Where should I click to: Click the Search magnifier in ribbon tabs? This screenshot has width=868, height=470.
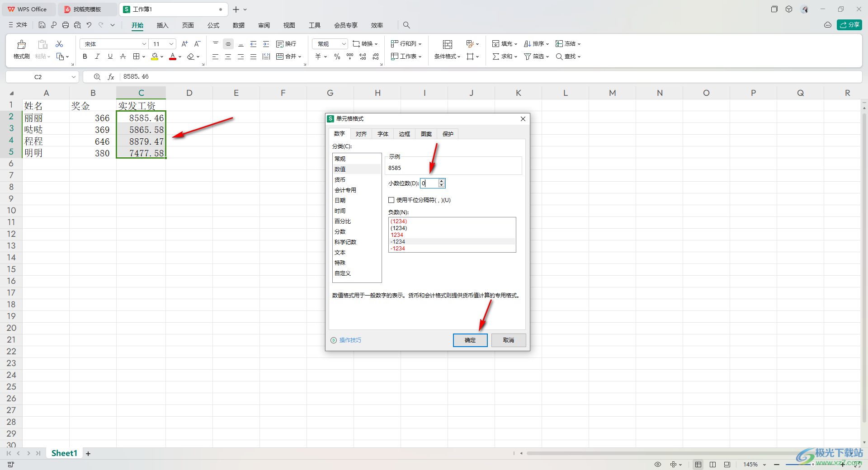click(406, 25)
